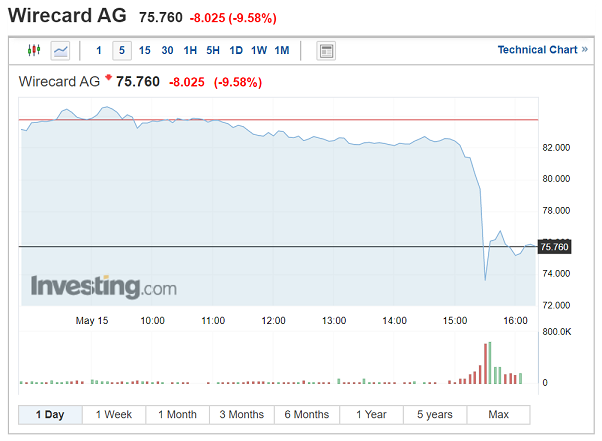The height and width of the screenshot is (441, 602).
Task: Switch to the 1M interval
Action: tap(282, 50)
